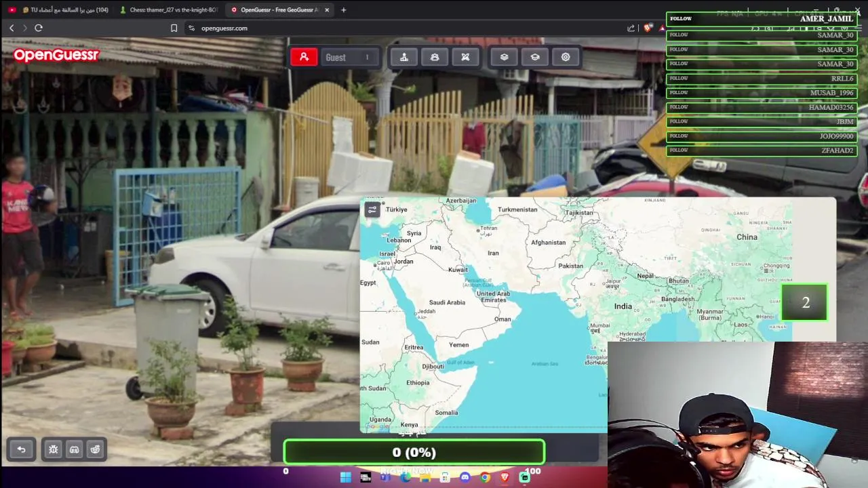Viewport: 868px width, 488px height.
Task: Click the round number 2 box
Action: point(804,302)
